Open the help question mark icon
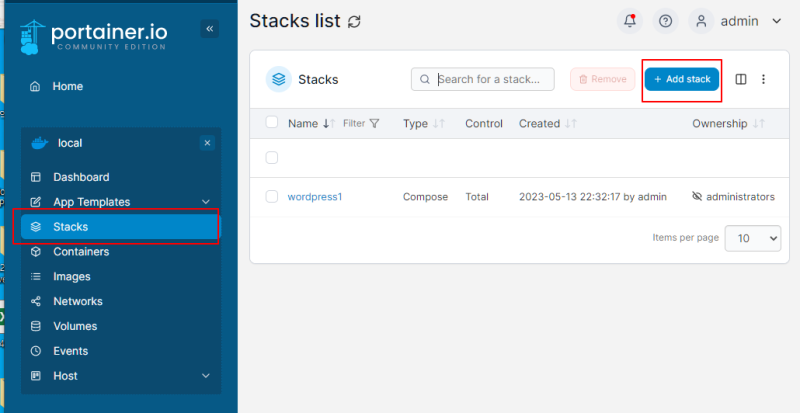The width and height of the screenshot is (800, 413). click(665, 21)
